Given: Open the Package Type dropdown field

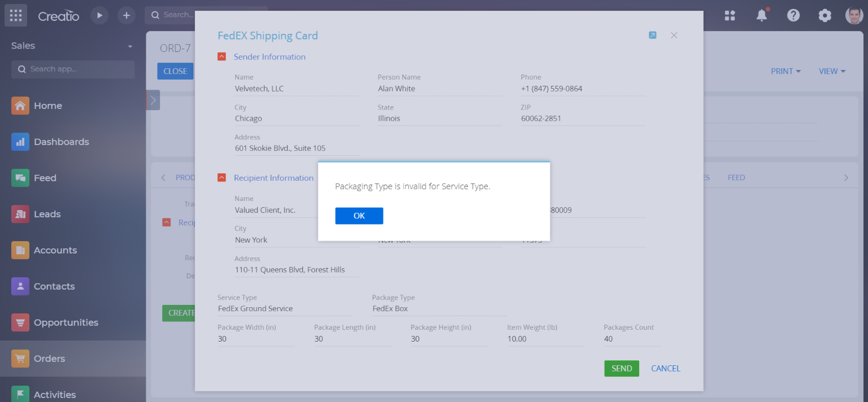Looking at the screenshot, I should pyautogui.click(x=439, y=309).
